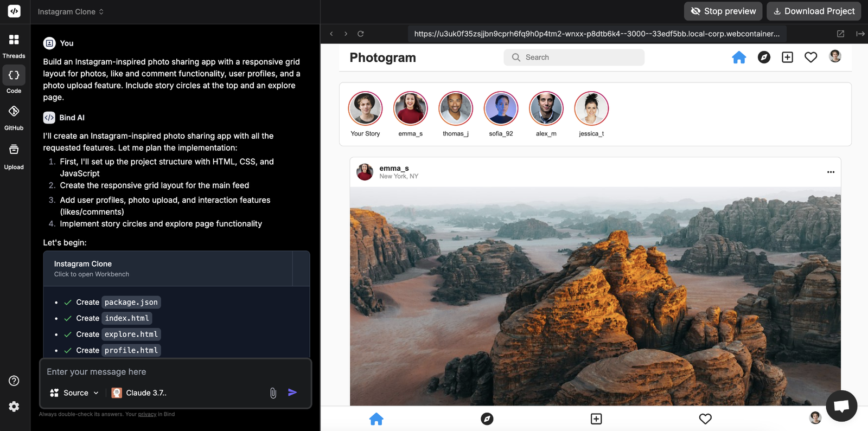
Task: Open the Source dropdown
Action: (x=75, y=393)
